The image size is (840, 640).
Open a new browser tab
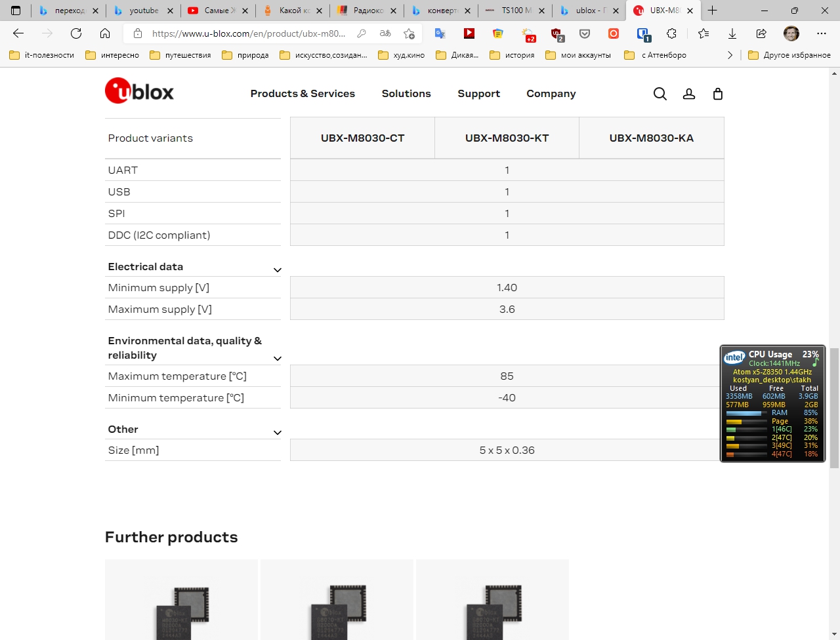(713, 10)
